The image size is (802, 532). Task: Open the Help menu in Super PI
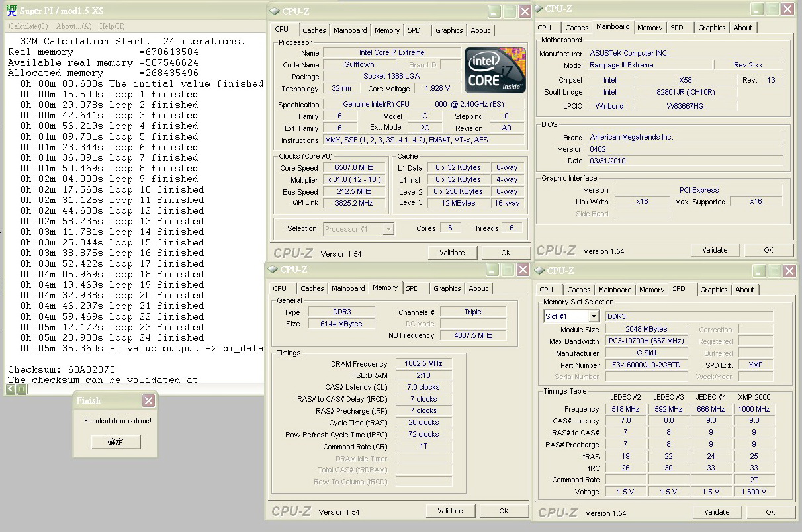pos(112,26)
